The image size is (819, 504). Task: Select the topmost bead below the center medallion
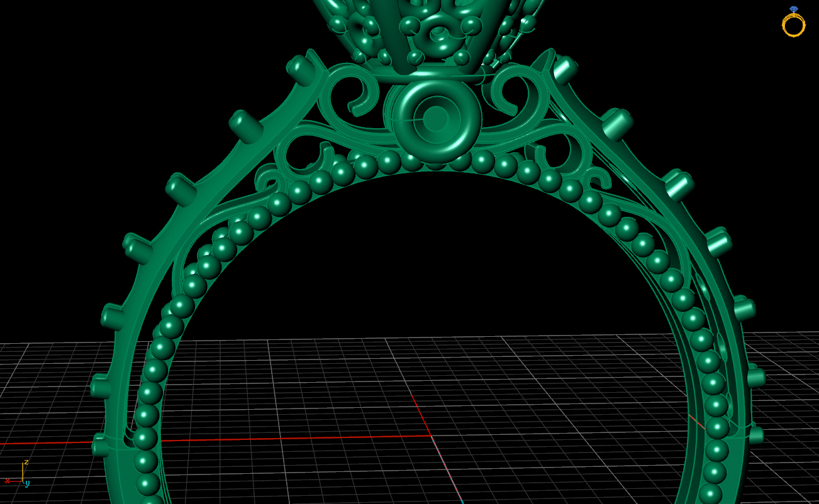click(433, 167)
